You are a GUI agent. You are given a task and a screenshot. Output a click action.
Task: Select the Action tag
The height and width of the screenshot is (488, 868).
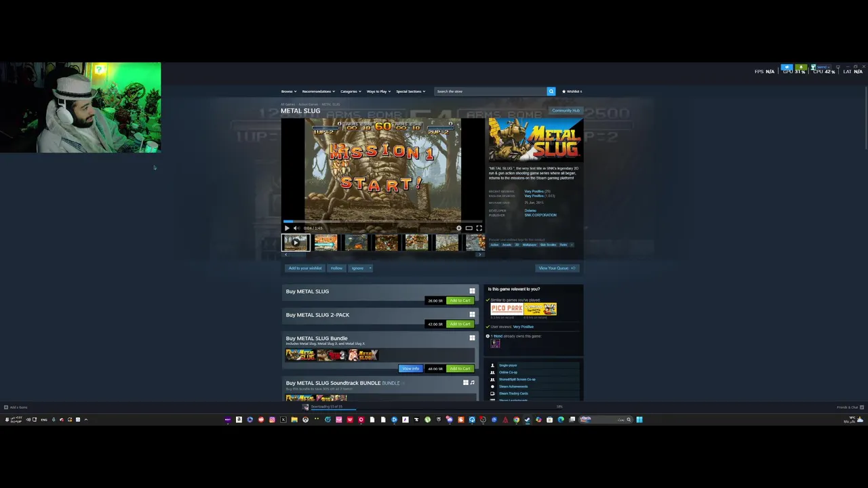494,245
